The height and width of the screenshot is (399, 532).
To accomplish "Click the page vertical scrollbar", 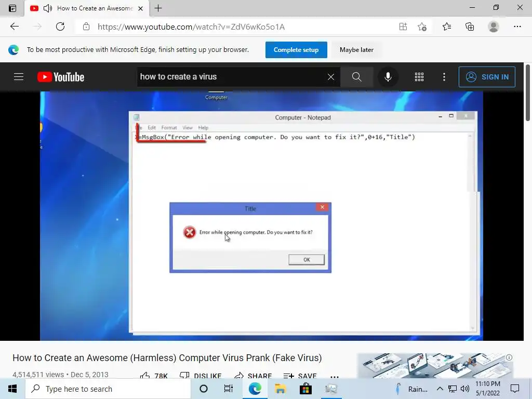I will [528, 91].
